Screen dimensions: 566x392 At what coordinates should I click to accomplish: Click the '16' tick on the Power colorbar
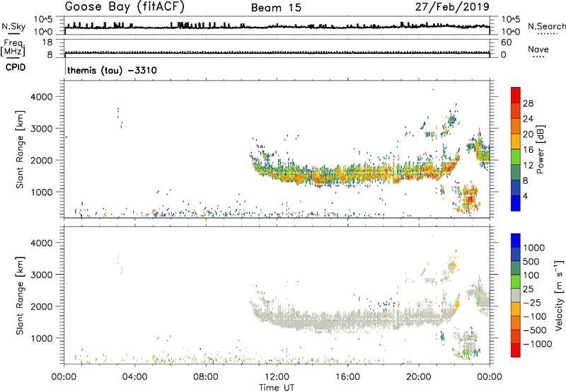pos(528,150)
